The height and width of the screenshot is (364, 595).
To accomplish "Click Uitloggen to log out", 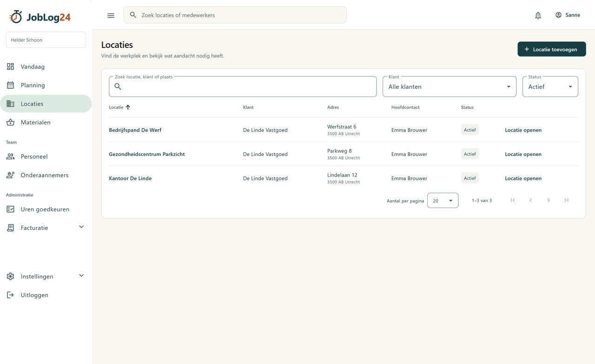I will pos(46,295).
